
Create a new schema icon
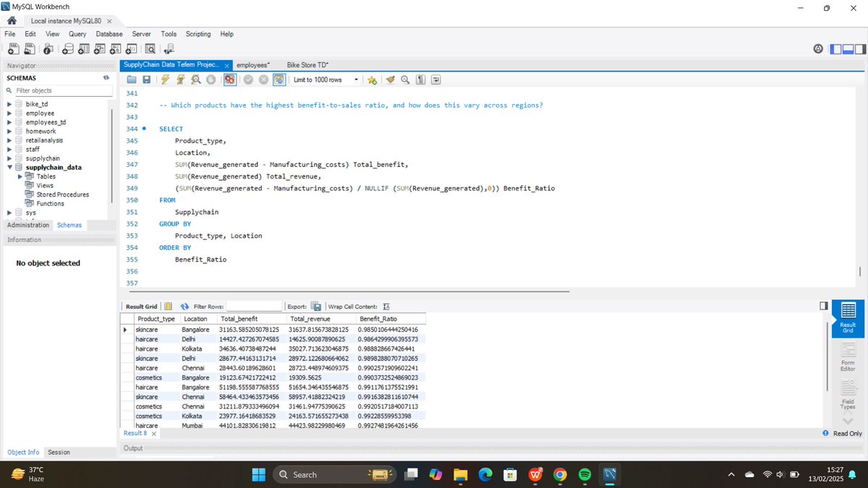pos(67,48)
